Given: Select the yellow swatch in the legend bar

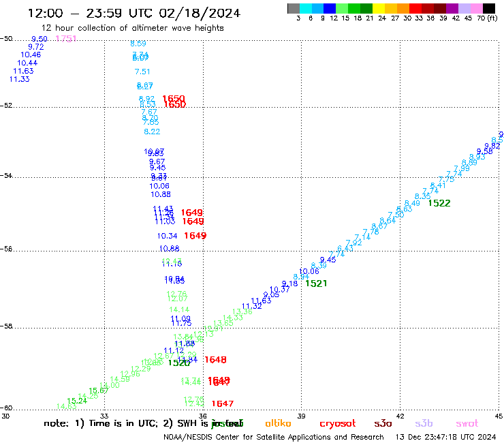Looking at the screenshot, I should point(379,8).
